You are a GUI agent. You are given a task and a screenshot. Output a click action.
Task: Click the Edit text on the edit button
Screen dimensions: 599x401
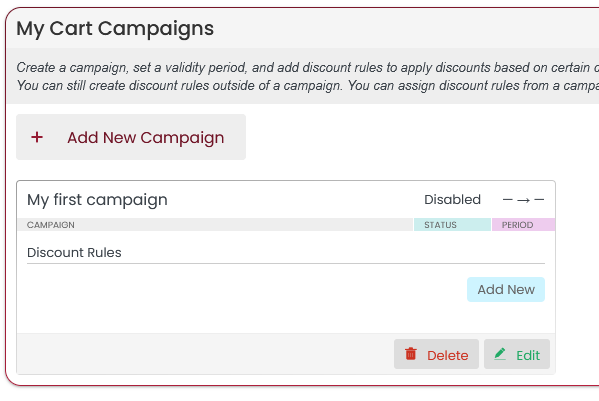(528, 356)
